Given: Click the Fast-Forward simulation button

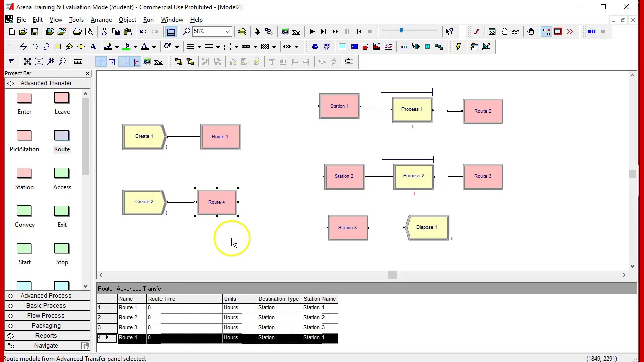Looking at the screenshot, I should (x=335, y=32).
